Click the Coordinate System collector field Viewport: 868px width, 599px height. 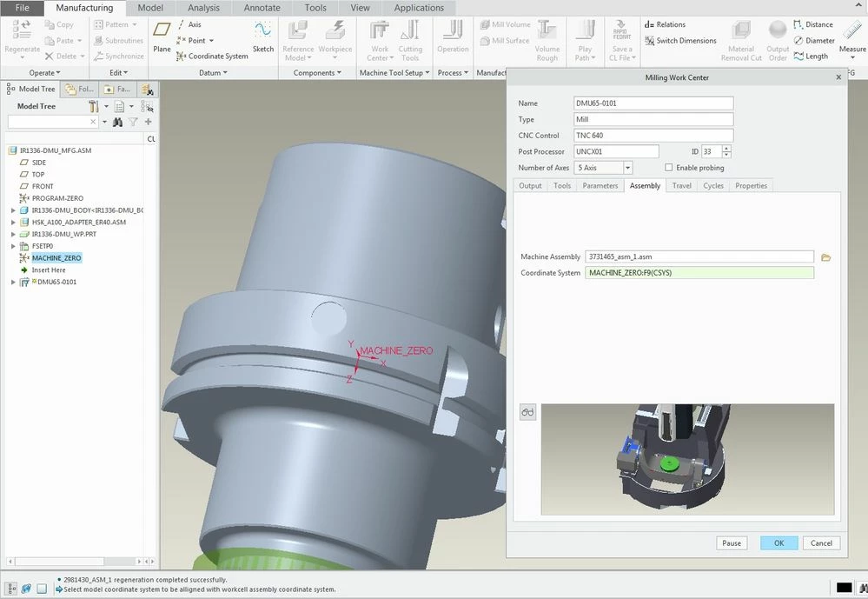coord(699,273)
